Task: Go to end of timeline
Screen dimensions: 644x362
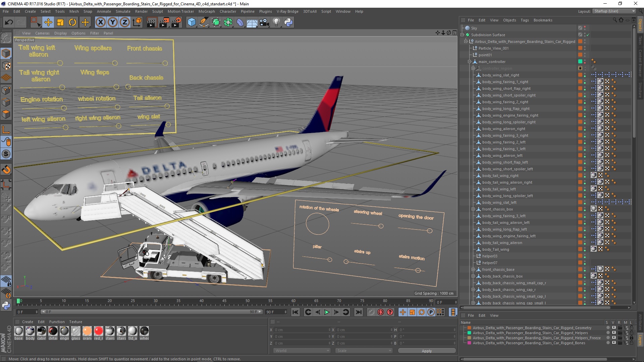Action: pos(359,312)
